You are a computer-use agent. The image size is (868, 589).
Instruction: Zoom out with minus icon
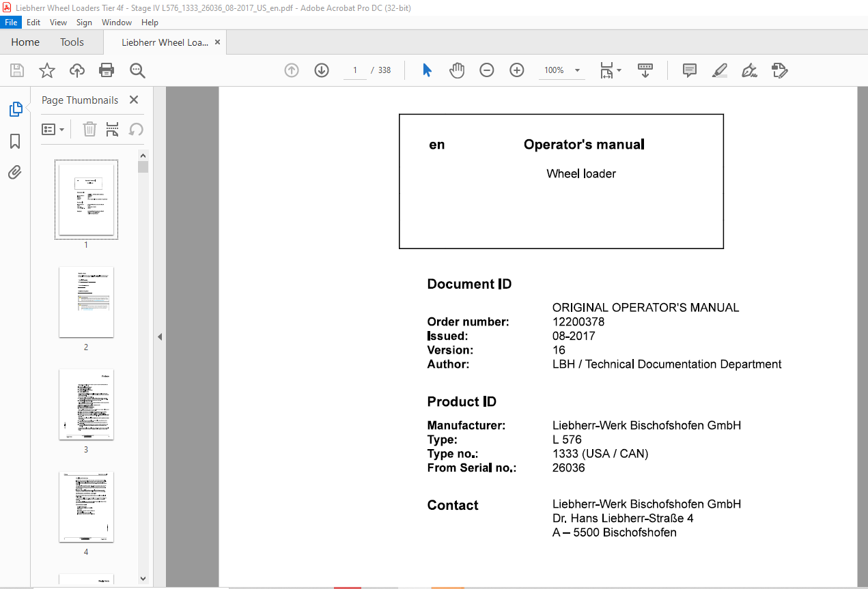[x=487, y=70]
